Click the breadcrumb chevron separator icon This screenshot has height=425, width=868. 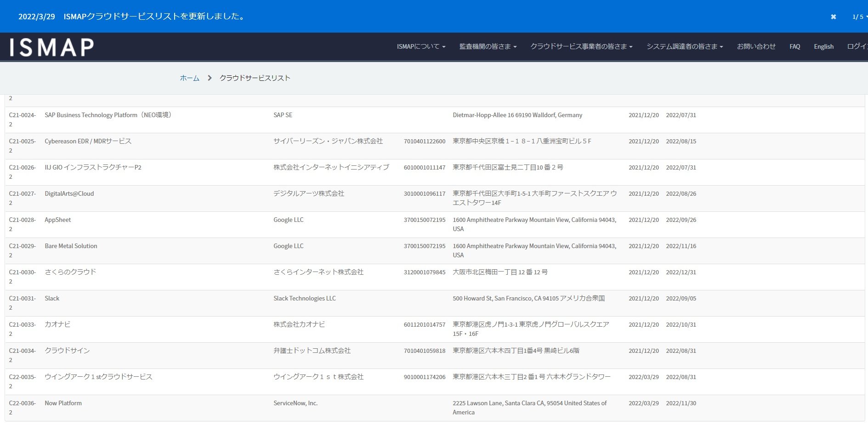point(210,78)
